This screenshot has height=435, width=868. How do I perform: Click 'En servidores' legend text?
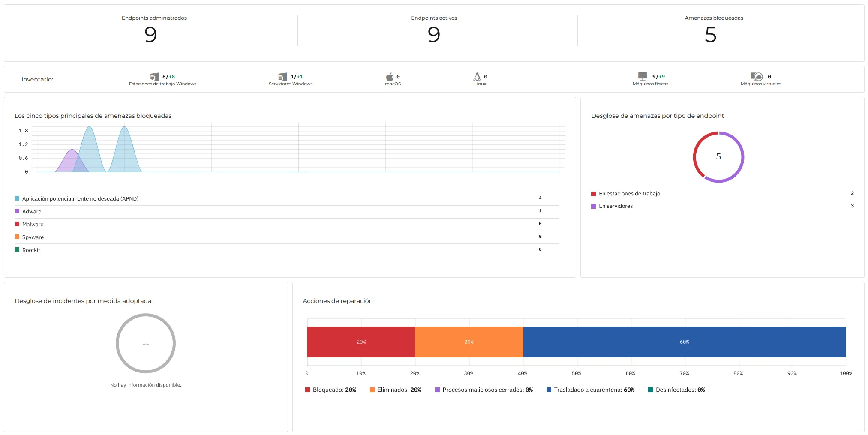click(x=616, y=206)
